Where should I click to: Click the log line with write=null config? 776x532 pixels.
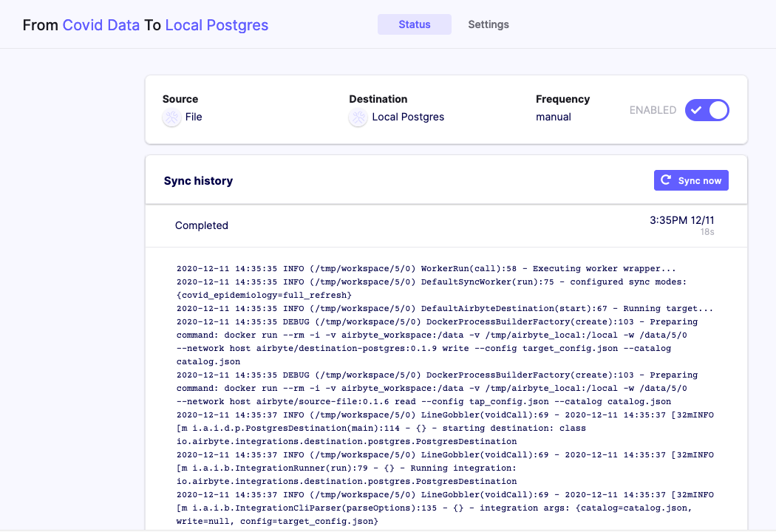(x=277, y=522)
